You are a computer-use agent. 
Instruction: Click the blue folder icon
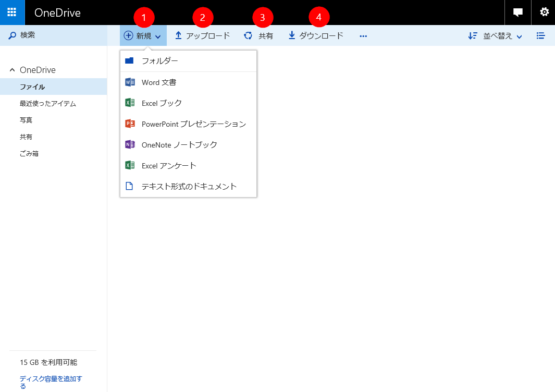(x=129, y=60)
